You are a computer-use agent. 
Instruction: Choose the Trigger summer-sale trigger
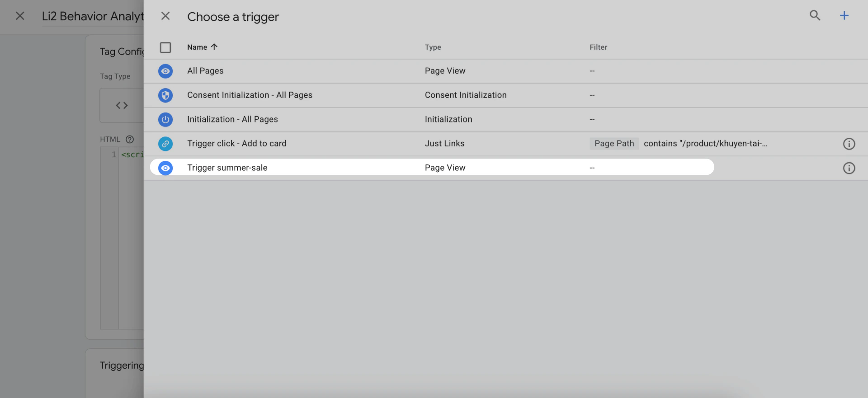[227, 168]
